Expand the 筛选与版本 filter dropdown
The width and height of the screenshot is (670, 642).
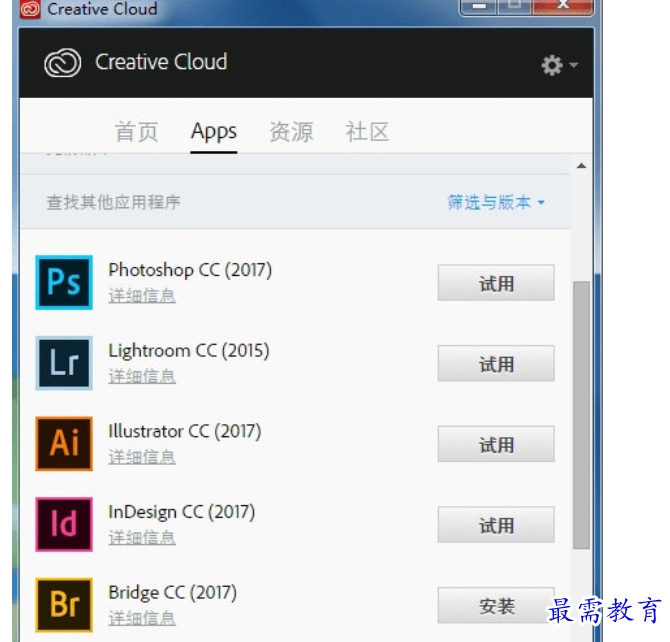(x=496, y=202)
